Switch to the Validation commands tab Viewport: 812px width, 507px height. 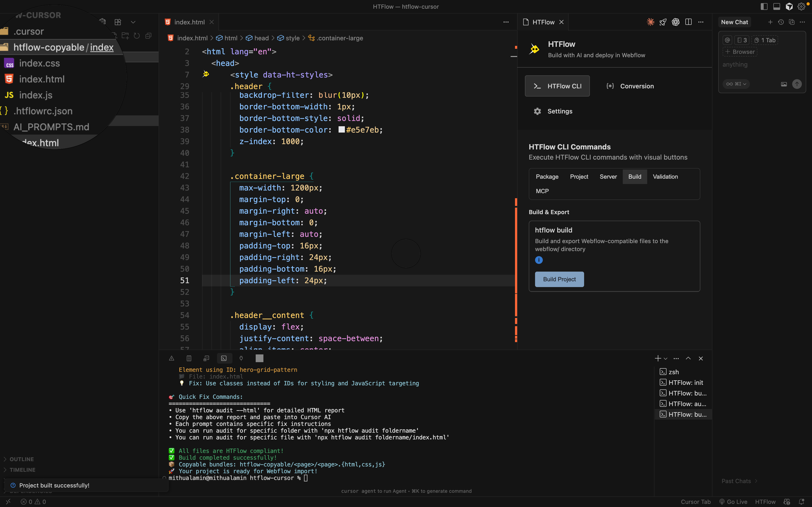(x=665, y=177)
